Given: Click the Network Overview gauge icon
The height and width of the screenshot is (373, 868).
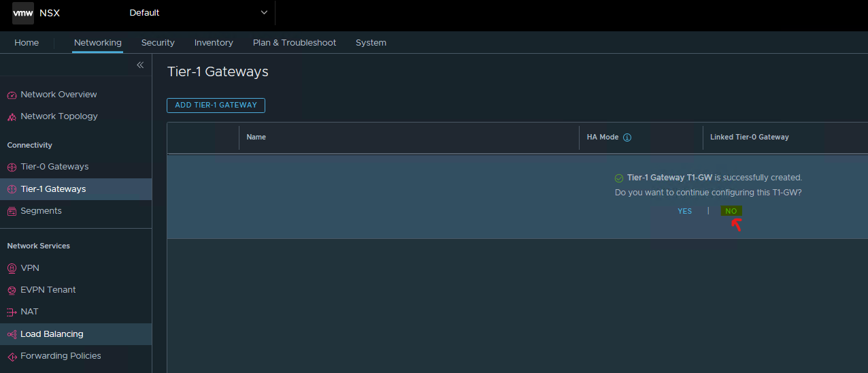Looking at the screenshot, I should [12, 95].
